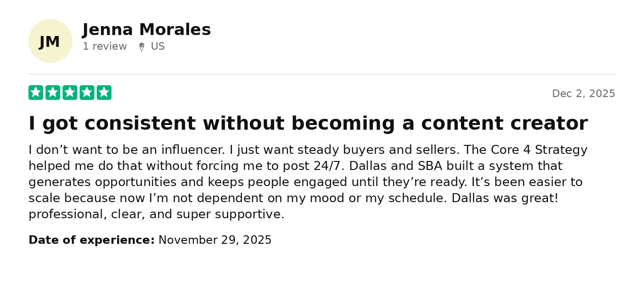The image size is (644, 285).
Task: Open the review title about becoming a content creator
Action: tap(308, 124)
